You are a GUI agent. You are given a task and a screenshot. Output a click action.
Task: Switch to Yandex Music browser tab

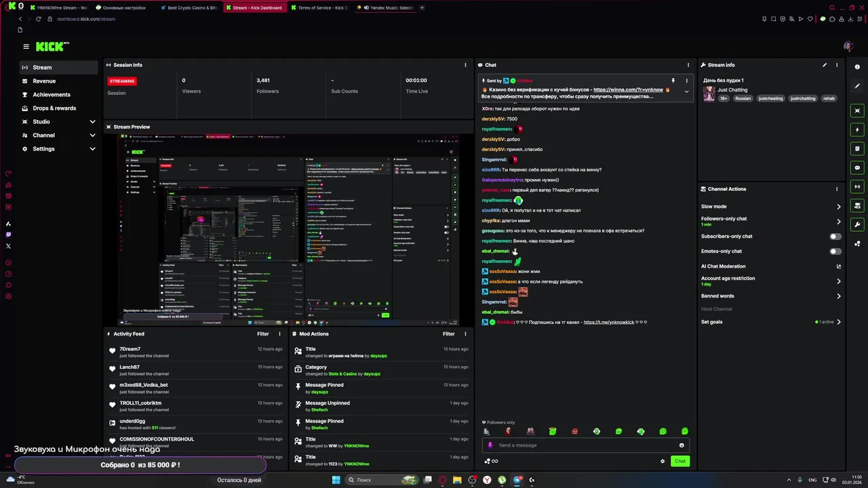click(384, 8)
